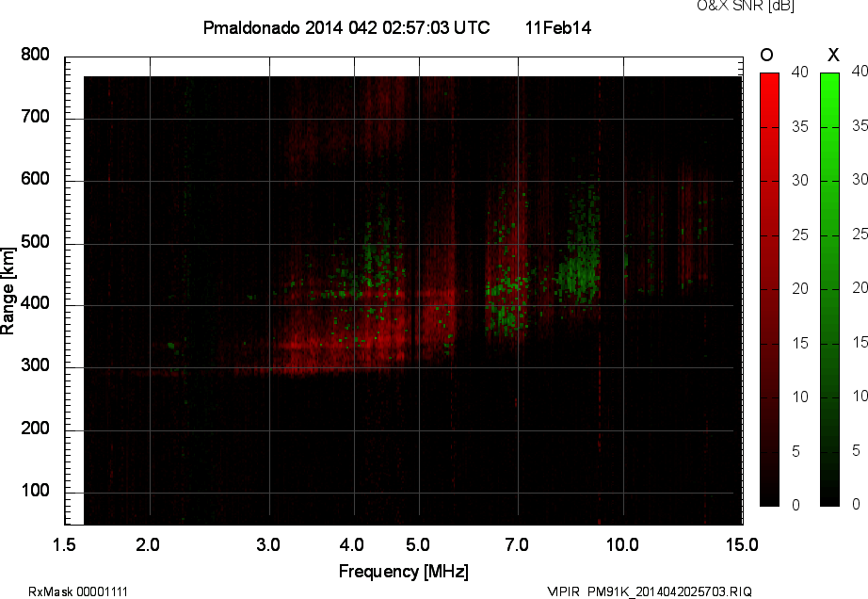Click the green X-mode SNR color bar

point(829,289)
